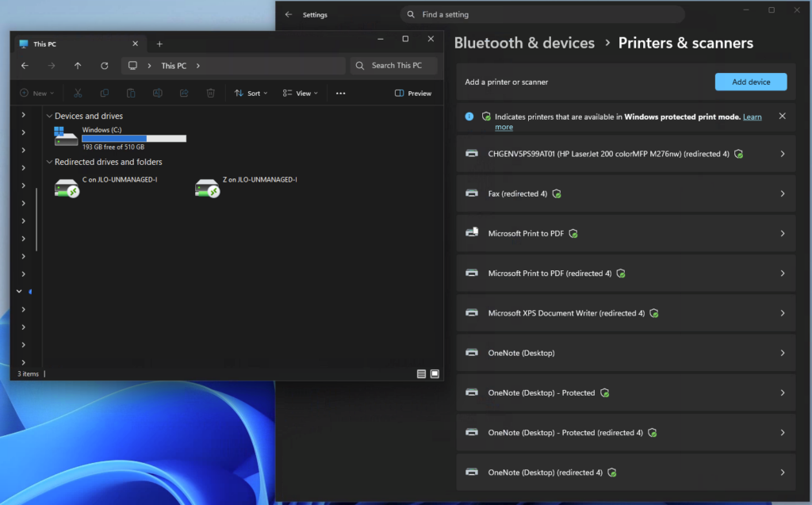Select Z on JLO-UNMANAGED-I drive
812x505 pixels.
coord(246,187)
